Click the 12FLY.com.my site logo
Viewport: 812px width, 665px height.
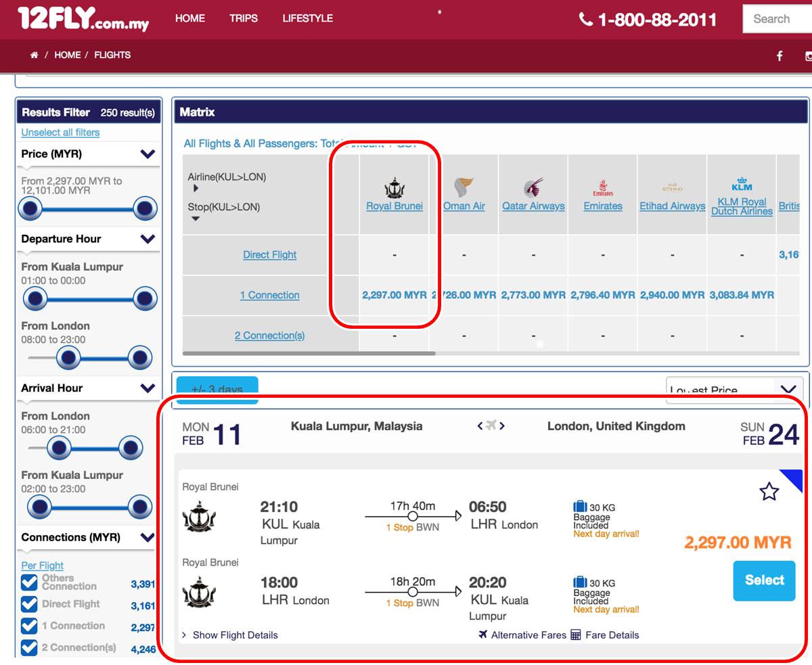(83, 19)
